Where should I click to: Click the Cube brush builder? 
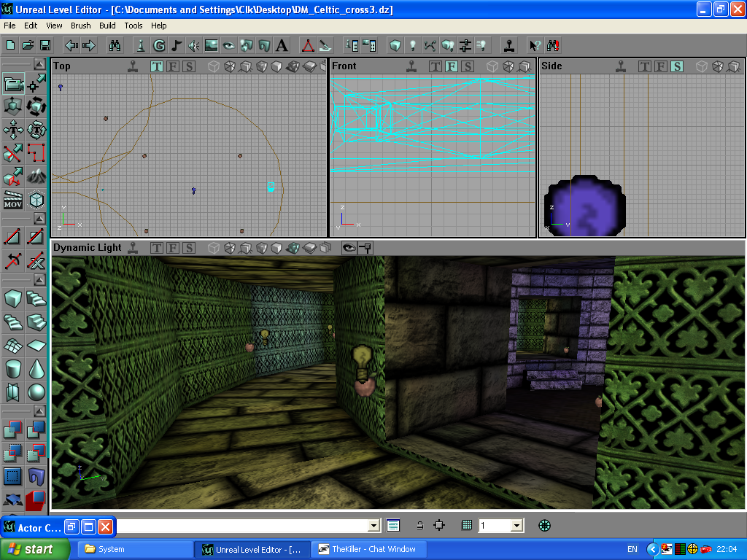[x=13, y=298]
